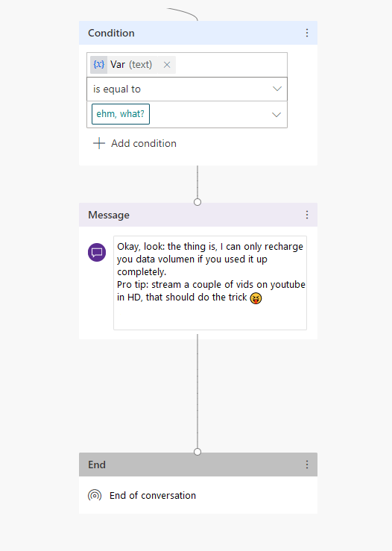This screenshot has height=551, width=392.
Task: Click the connector node above the Message card
Action: coord(197,202)
